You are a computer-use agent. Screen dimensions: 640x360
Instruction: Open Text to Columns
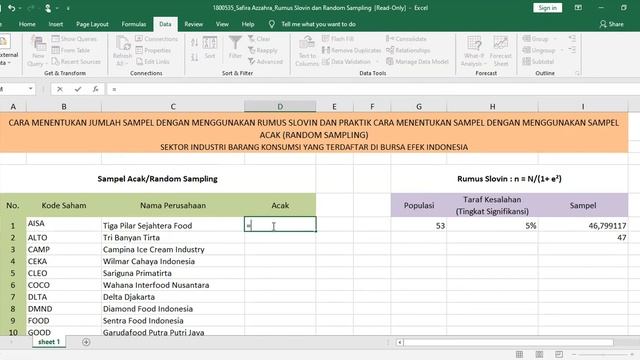click(307, 51)
